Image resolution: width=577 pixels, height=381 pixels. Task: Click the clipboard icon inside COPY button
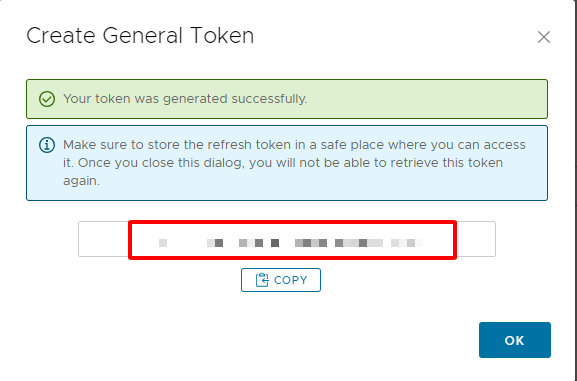[262, 280]
